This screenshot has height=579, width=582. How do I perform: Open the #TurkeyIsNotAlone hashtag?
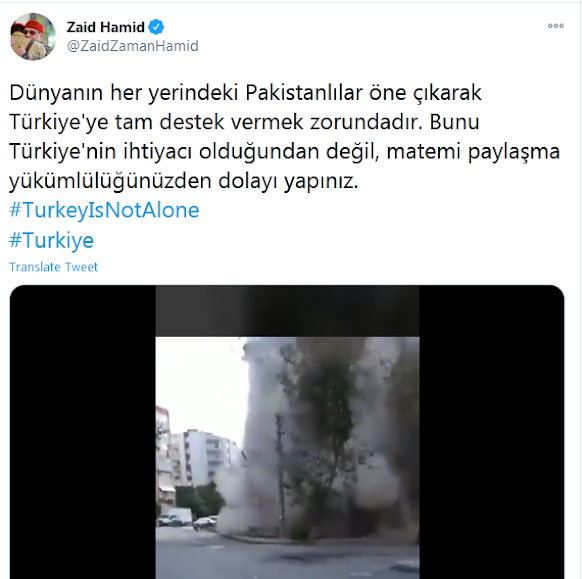(x=104, y=210)
